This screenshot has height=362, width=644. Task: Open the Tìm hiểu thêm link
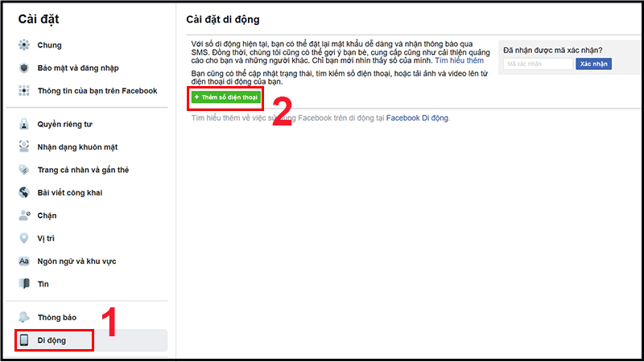[x=459, y=60]
